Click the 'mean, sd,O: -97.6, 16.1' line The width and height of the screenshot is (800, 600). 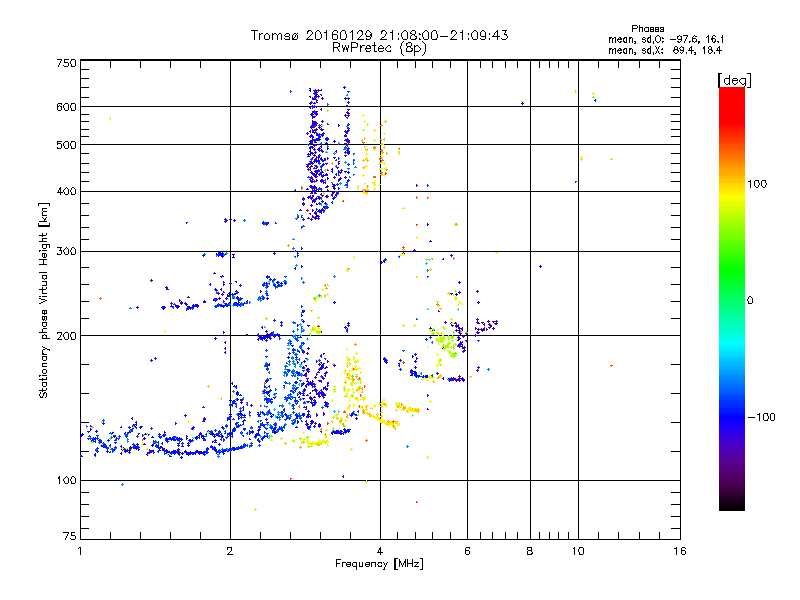[666, 39]
